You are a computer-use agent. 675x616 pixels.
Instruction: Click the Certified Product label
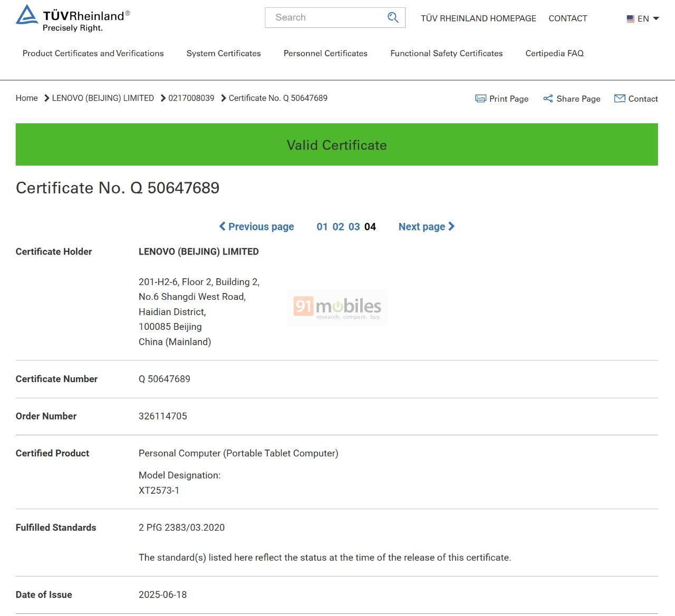point(52,453)
